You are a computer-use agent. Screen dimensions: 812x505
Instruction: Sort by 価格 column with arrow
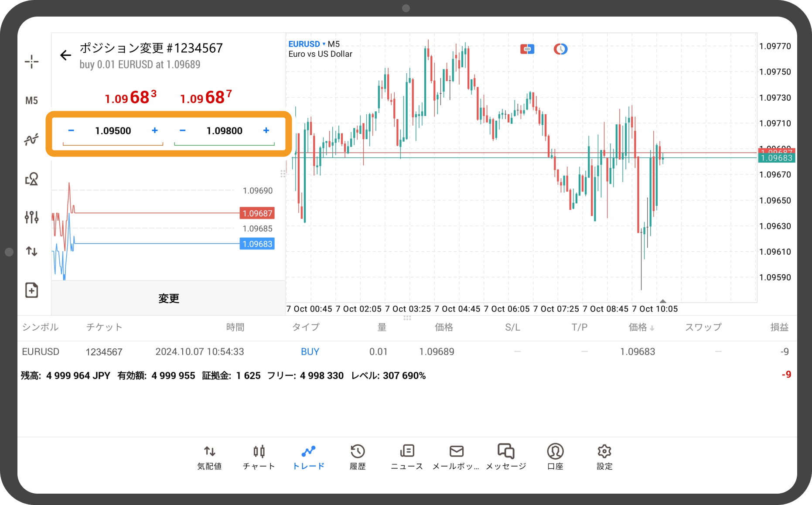(641, 328)
